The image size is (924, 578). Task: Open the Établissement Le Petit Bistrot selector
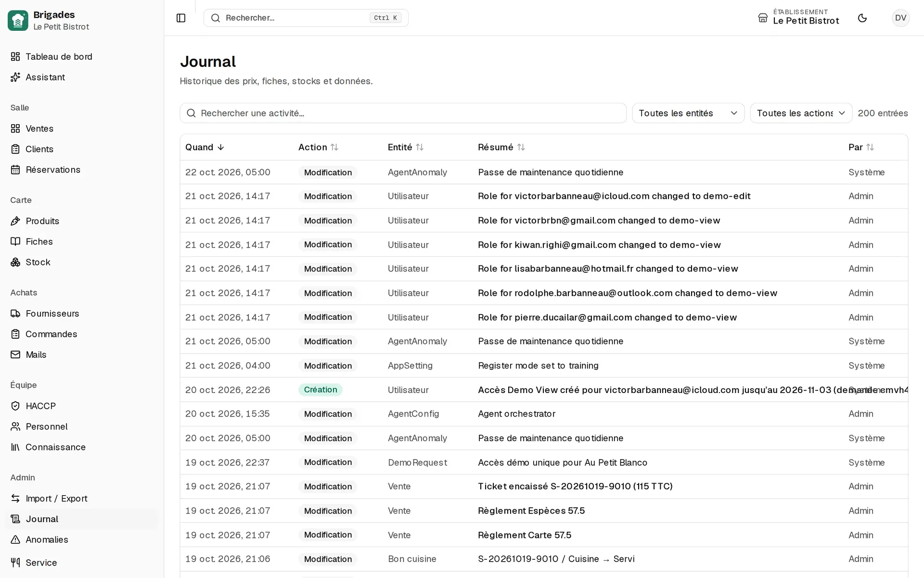pyautogui.click(x=798, y=18)
